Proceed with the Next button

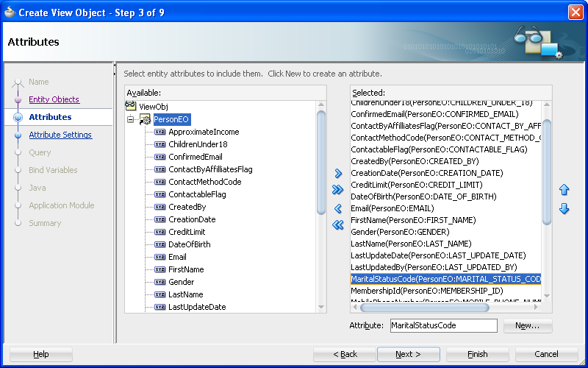point(409,354)
